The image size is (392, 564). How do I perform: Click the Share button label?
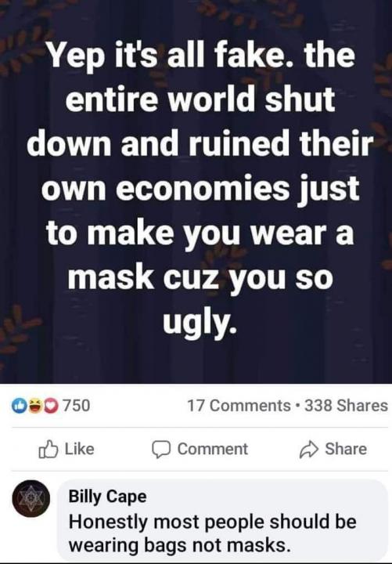click(346, 449)
